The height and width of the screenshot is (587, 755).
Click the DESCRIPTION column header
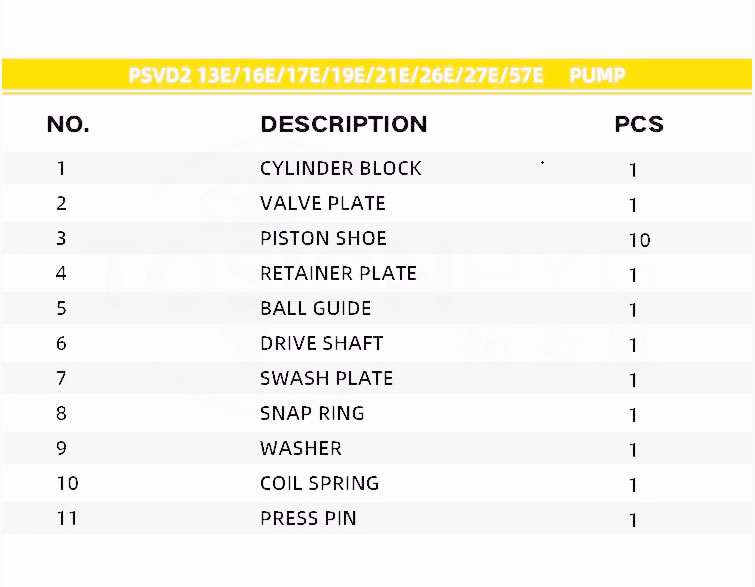coord(343,125)
